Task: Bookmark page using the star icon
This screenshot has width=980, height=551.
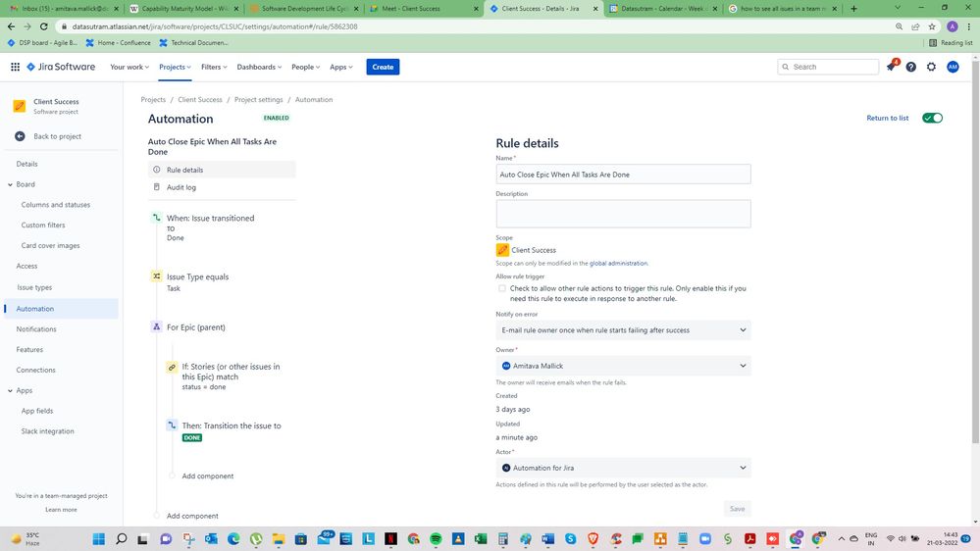Action: pos(932,26)
